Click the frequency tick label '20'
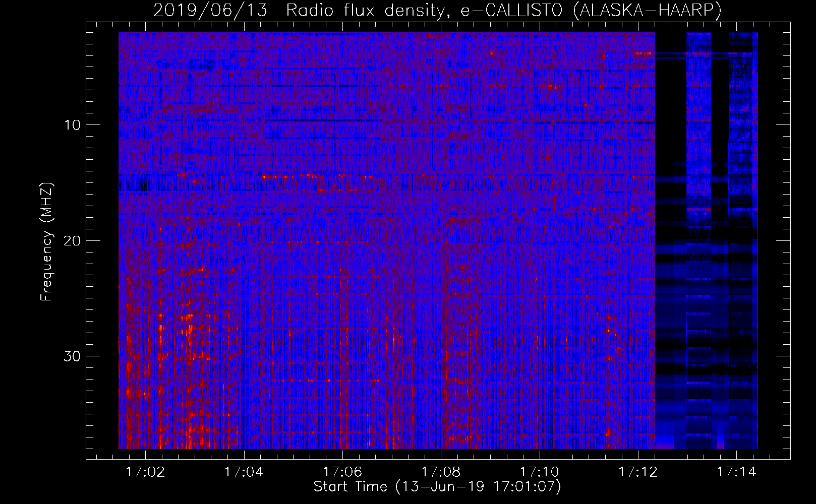 73,240
